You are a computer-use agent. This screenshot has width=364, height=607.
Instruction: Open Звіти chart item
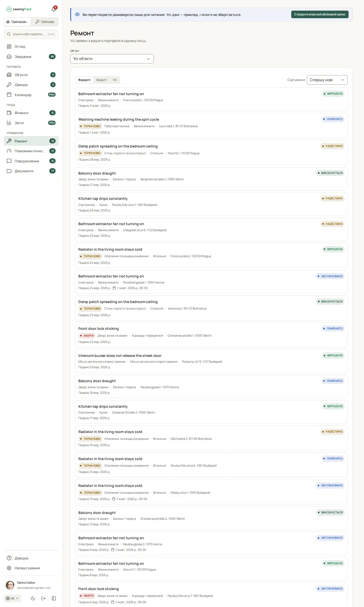[x=31, y=123]
